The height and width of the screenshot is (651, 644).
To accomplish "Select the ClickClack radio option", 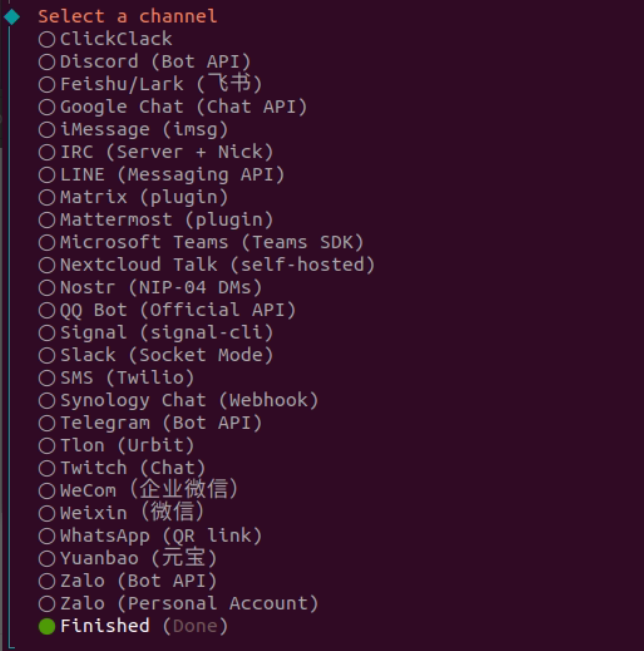I will pos(105,39).
